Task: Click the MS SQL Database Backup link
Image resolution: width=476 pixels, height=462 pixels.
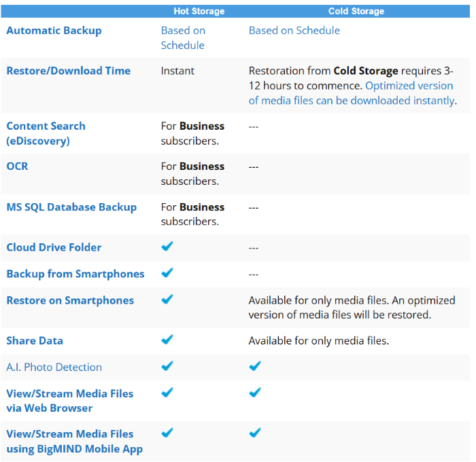Action: (71, 207)
